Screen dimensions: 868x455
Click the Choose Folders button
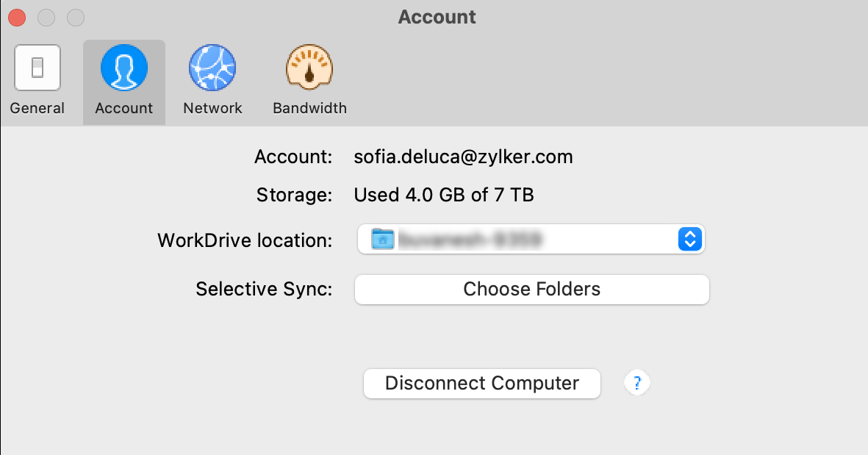(x=531, y=290)
